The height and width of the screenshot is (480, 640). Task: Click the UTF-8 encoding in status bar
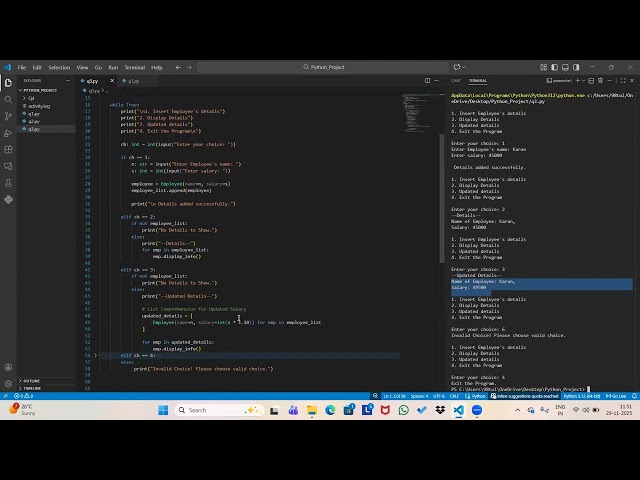[439, 396]
